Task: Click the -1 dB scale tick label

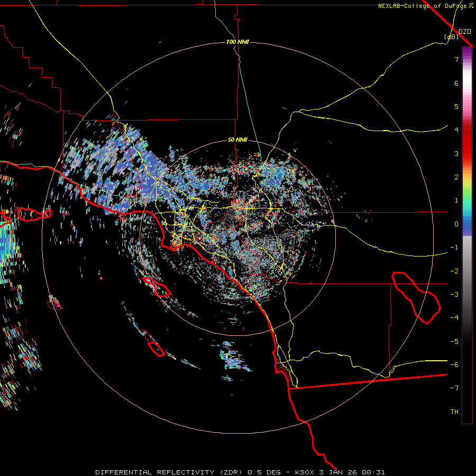Action: pos(454,248)
